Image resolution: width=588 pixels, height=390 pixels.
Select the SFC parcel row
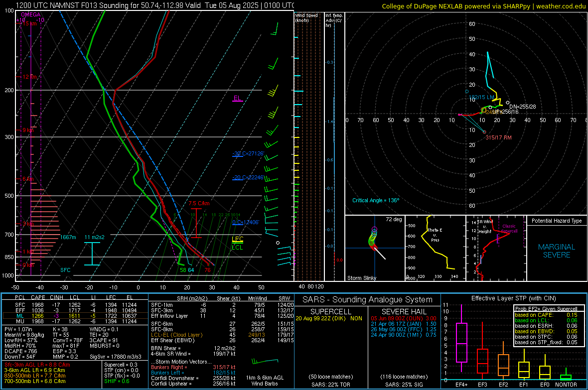(x=75, y=305)
